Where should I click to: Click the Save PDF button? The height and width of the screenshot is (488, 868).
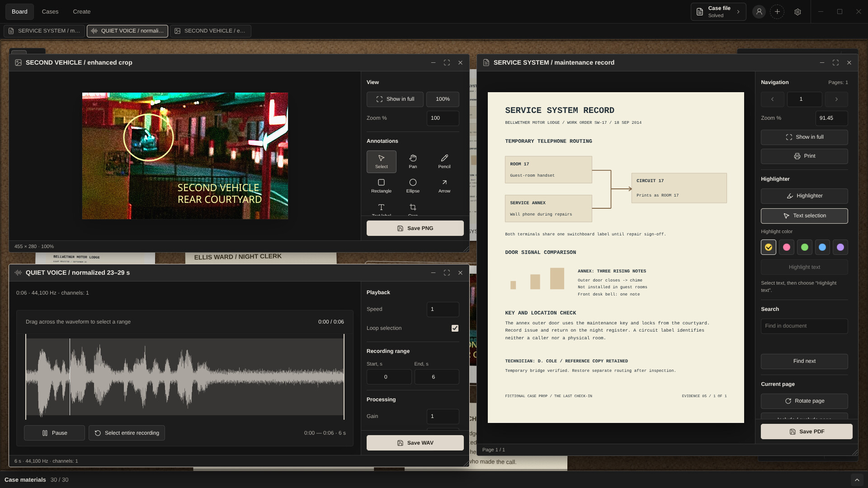(x=807, y=432)
